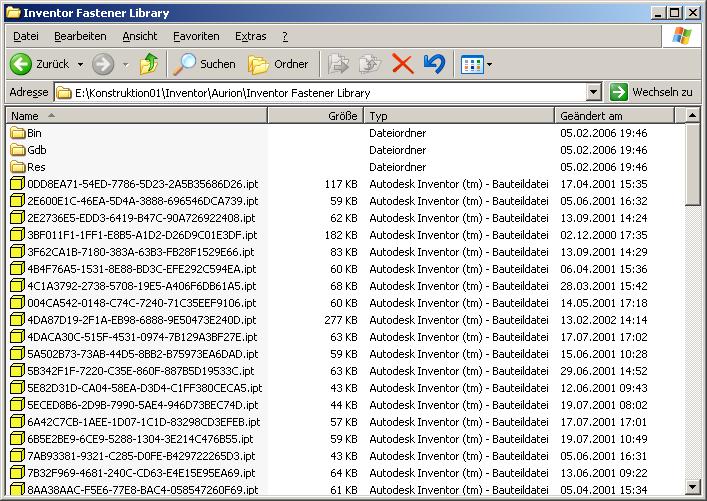Select icon of file 004CA542-0148-C74C-7240-71C35EEF9106.ipt

(x=17, y=303)
